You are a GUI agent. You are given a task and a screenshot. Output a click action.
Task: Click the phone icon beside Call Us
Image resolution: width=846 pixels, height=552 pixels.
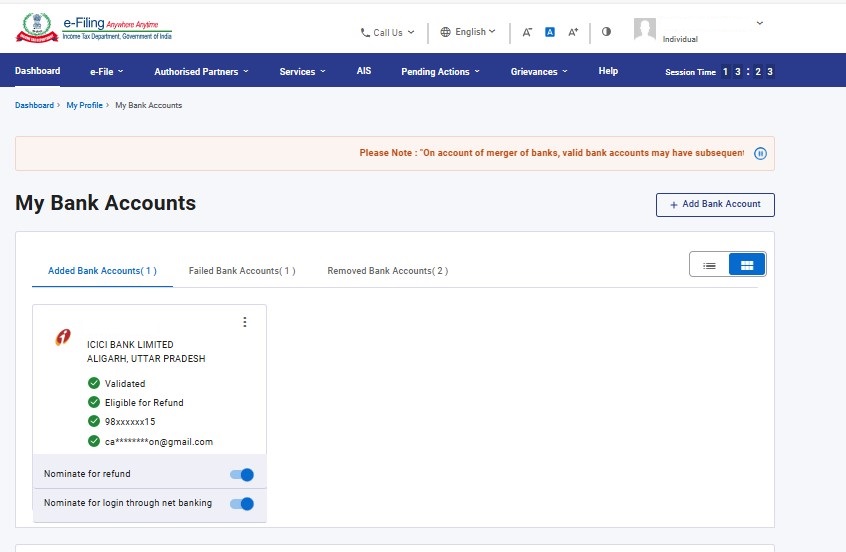tap(365, 32)
